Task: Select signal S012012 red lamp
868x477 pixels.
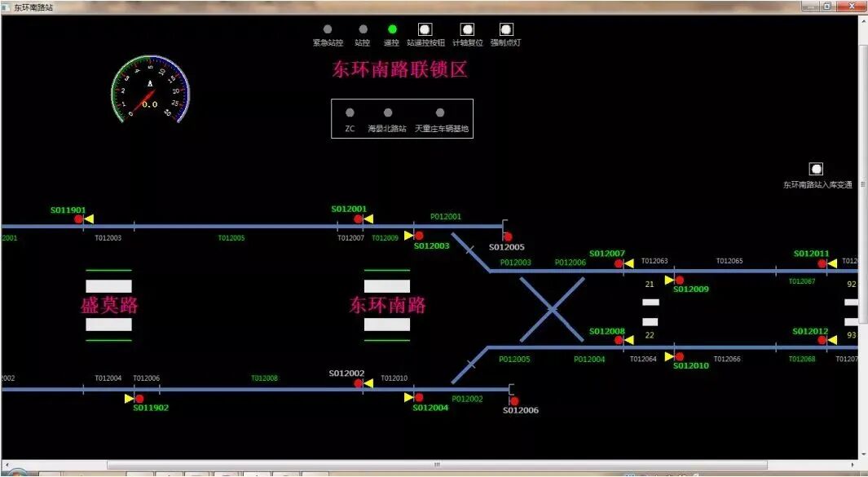Action: pos(822,340)
